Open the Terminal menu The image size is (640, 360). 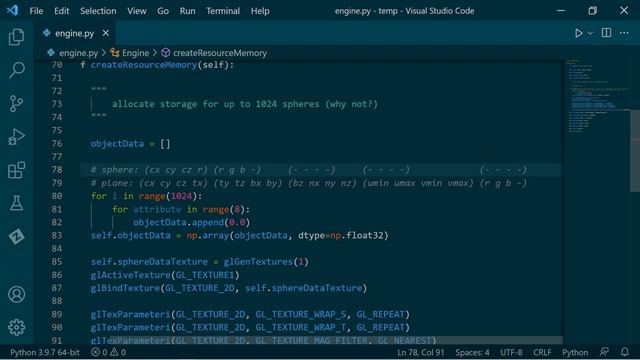click(223, 11)
